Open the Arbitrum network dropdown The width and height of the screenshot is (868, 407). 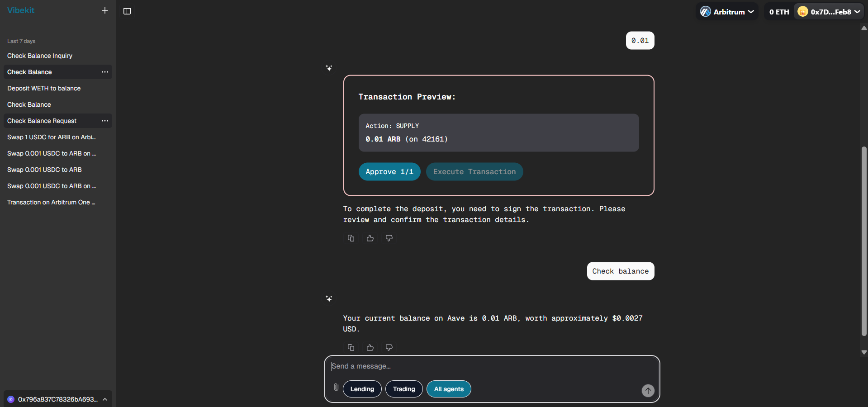click(x=727, y=12)
